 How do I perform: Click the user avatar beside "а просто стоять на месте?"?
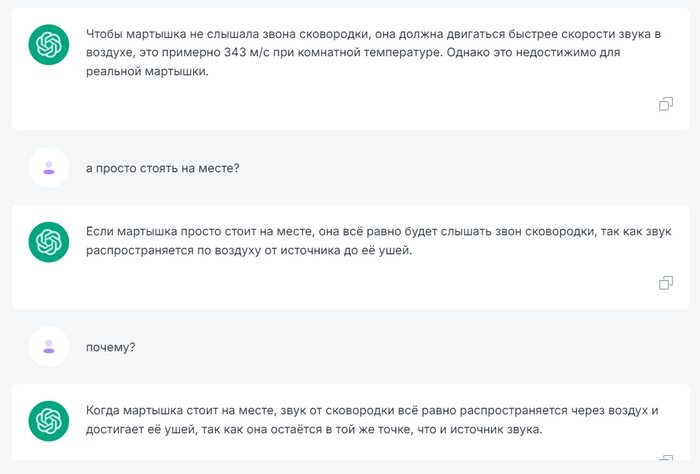click(49, 168)
